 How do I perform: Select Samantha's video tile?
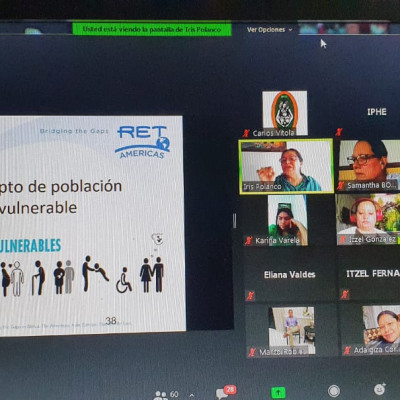tap(369, 165)
